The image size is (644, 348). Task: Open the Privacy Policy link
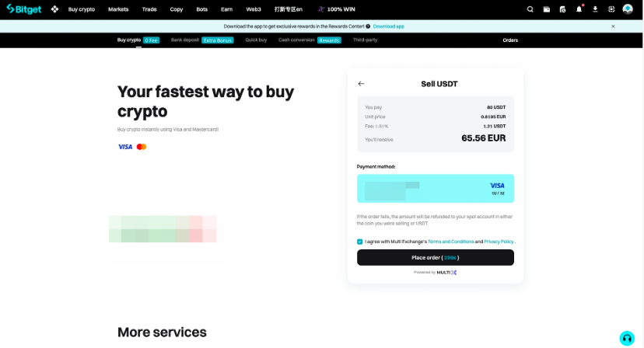499,242
